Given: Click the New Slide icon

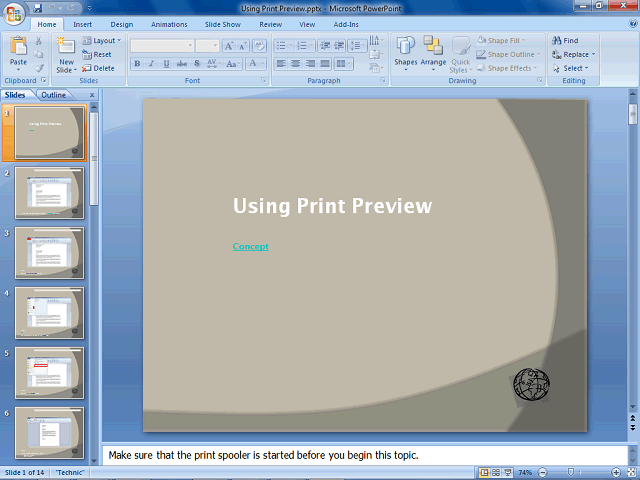Looking at the screenshot, I should (x=66, y=46).
